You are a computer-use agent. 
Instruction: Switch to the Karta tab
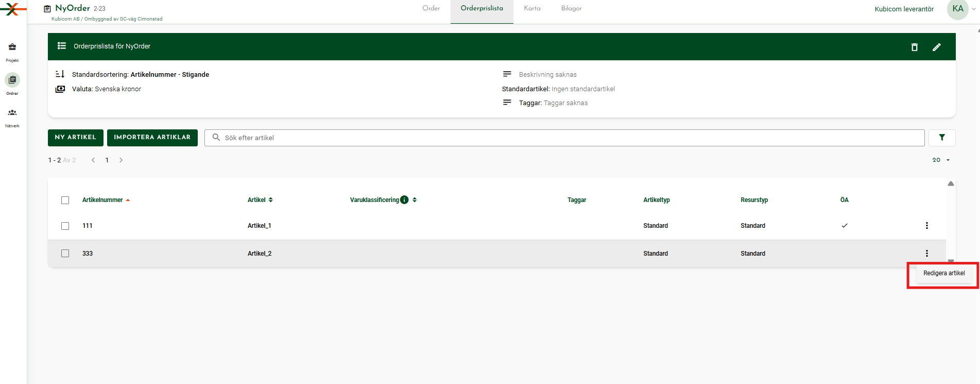point(532,8)
